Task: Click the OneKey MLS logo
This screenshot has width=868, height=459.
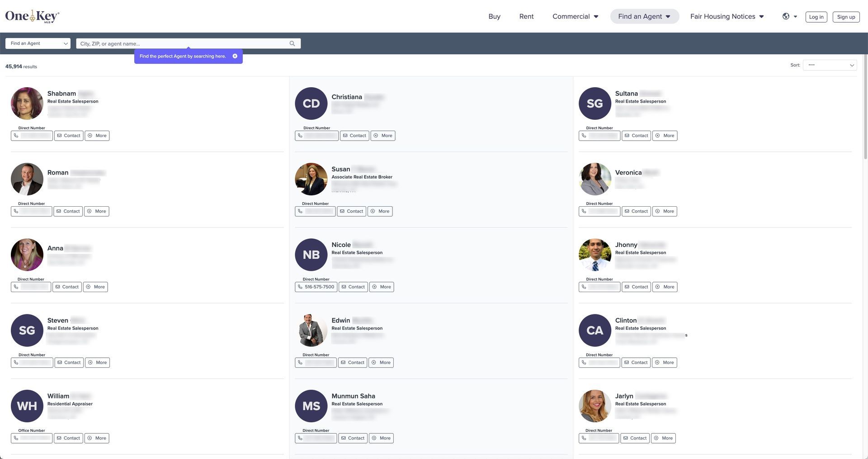Action: tap(32, 16)
